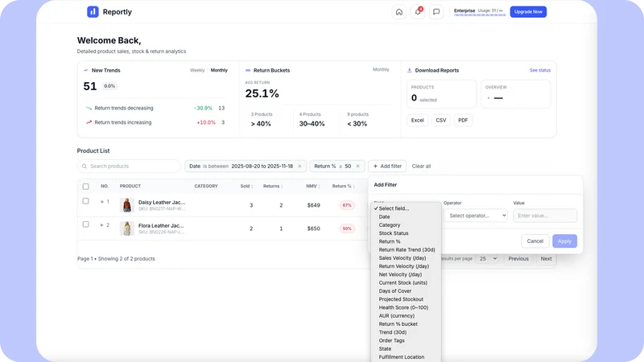The width and height of the screenshot is (644, 362).
Task: Click the Search products field
Action: tap(129, 167)
